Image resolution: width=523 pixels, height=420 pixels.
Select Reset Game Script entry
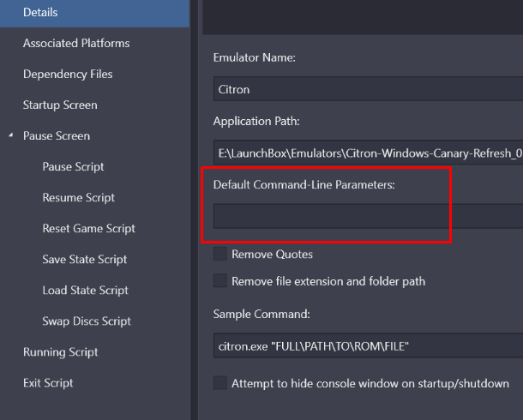tap(88, 229)
